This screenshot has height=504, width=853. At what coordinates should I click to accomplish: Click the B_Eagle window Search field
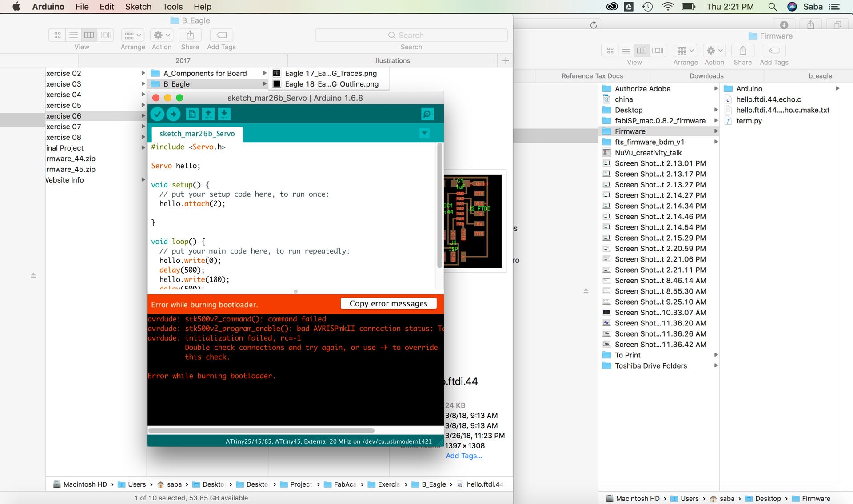[411, 35]
